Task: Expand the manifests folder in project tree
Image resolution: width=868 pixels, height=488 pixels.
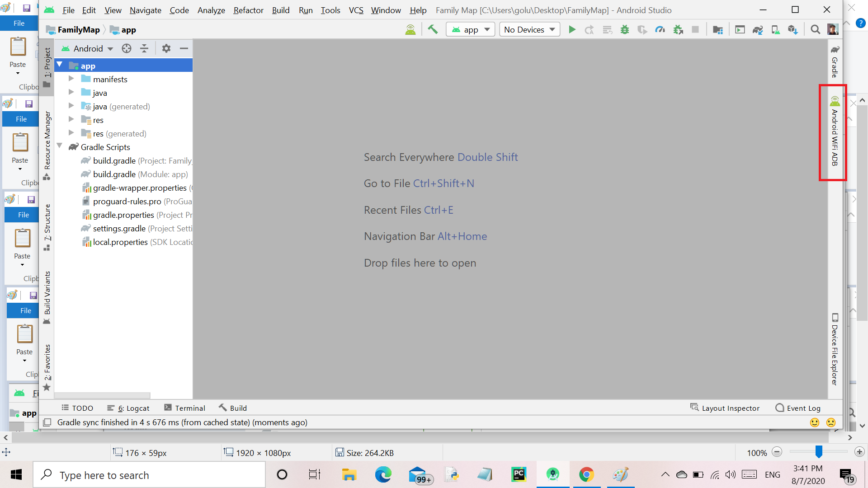Action: tap(71, 79)
